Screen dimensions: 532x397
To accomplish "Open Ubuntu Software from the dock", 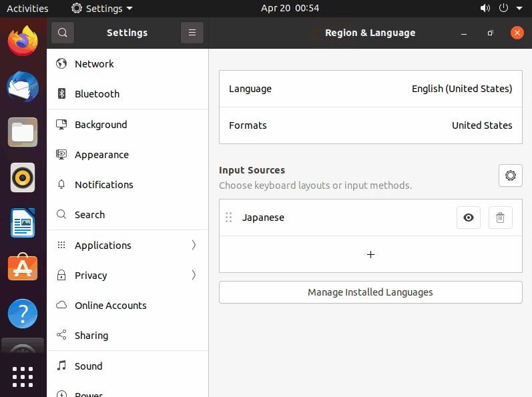I will 23,268.
